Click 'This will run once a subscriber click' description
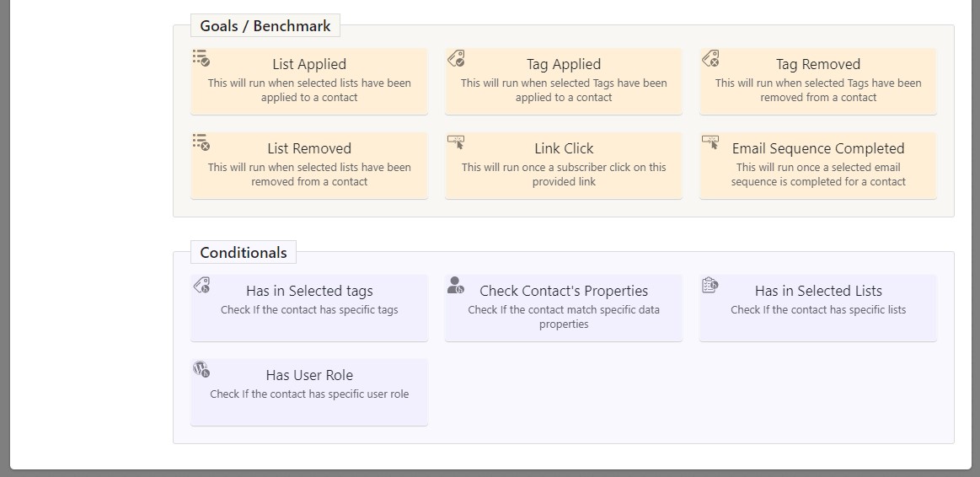Viewport: 980px width, 477px height. [x=564, y=174]
